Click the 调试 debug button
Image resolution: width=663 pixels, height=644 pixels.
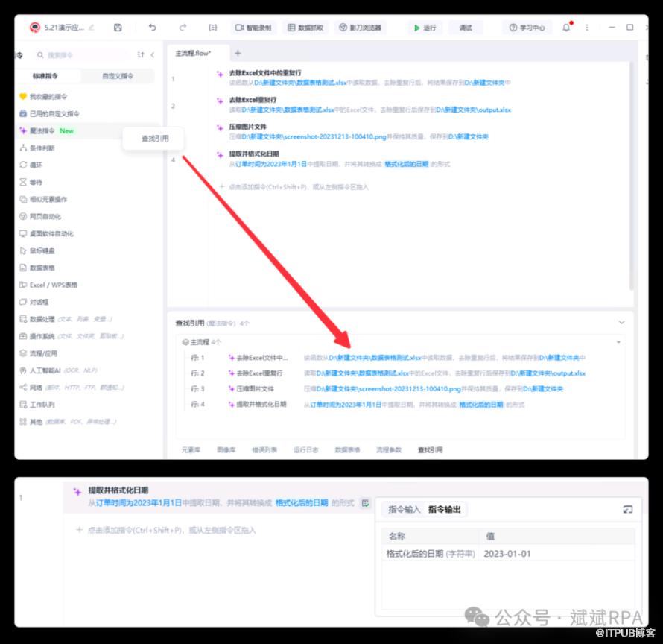[466, 28]
